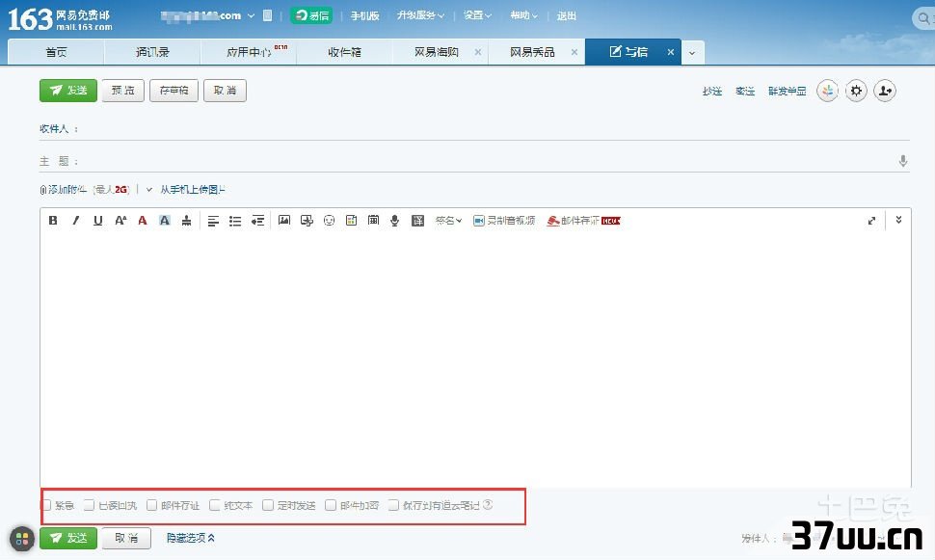Clear formatting with the brush icon
Screen dimensions: 935x560
[x=187, y=221]
